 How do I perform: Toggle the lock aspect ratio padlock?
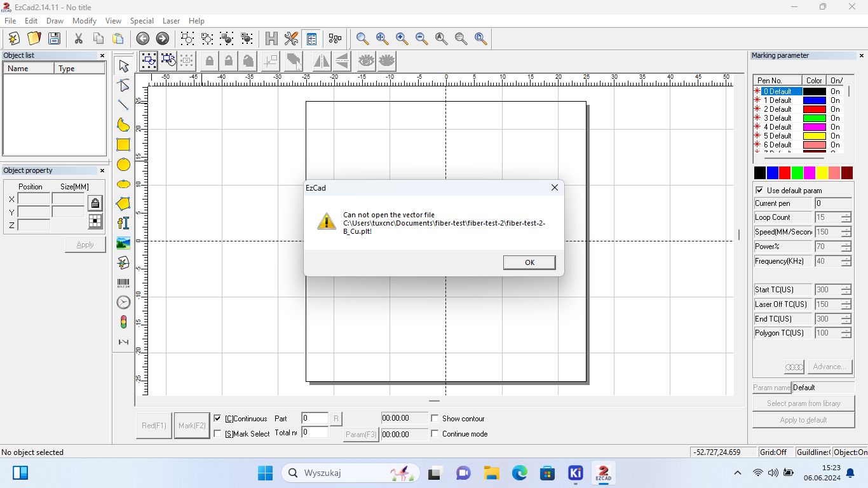click(x=95, y=203)
